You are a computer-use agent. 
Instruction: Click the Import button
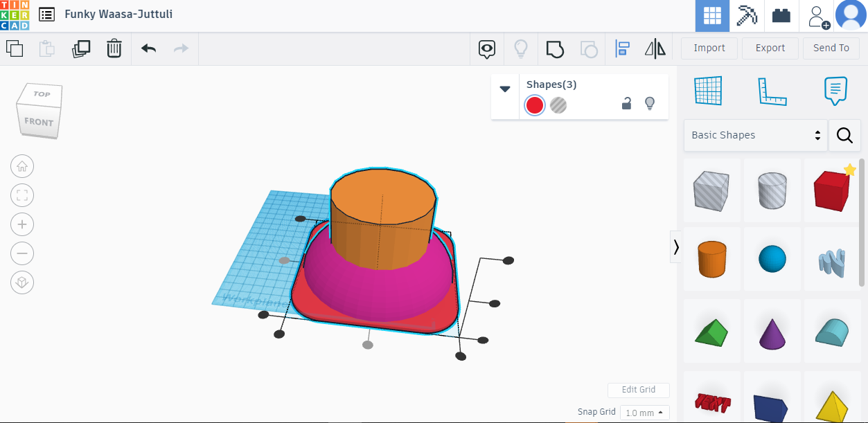(709, 48)
